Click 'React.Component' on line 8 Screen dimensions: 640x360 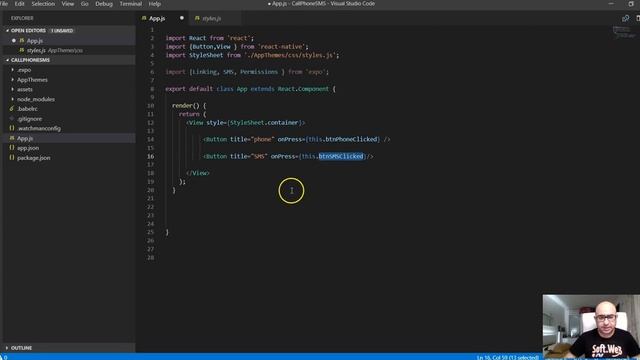point(303,89)
